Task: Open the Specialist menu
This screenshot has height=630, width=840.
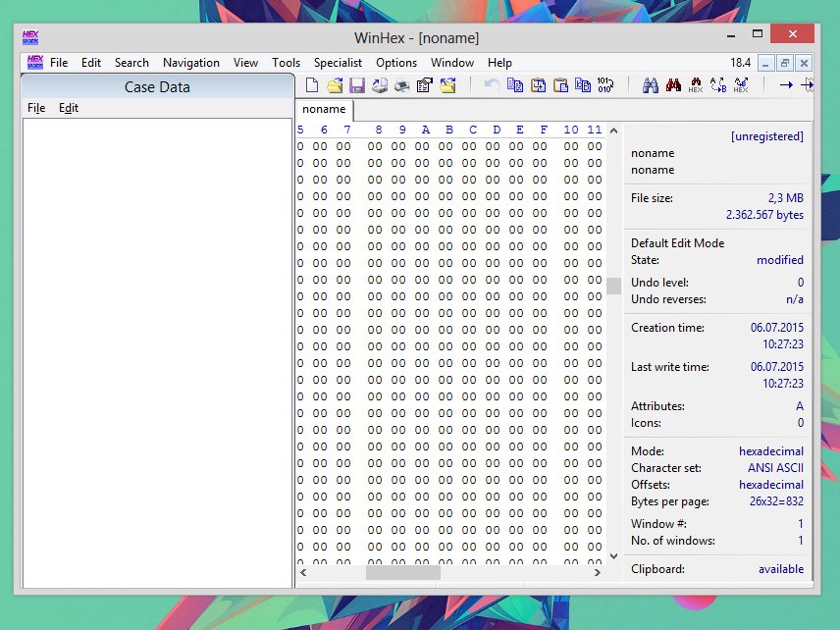Action: 338,63
